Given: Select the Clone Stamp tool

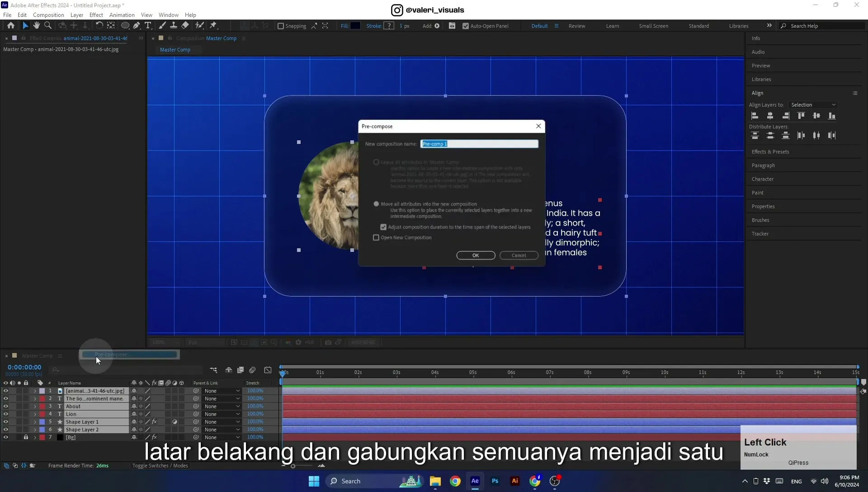Looking at the screenshot, I should [174, 26].
